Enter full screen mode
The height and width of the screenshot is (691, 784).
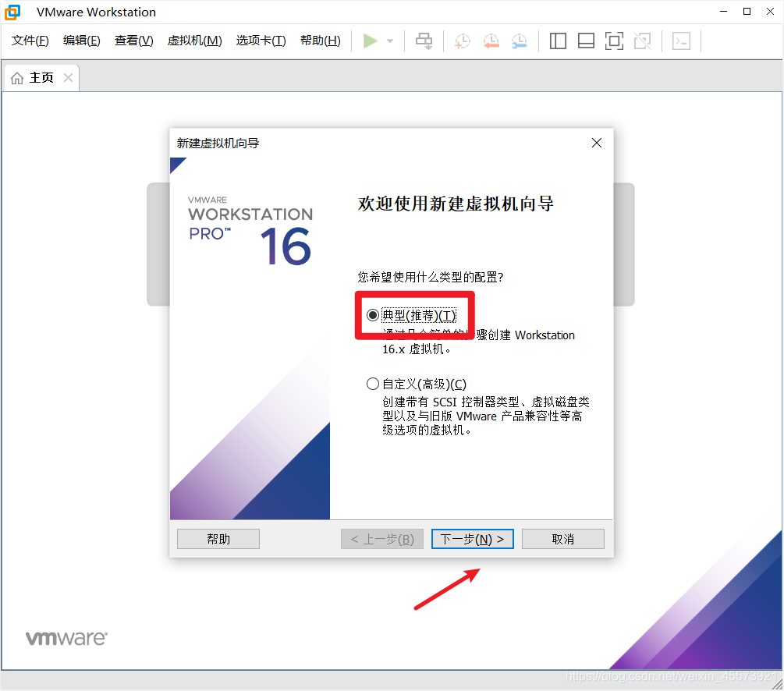[x=614, y=41]
